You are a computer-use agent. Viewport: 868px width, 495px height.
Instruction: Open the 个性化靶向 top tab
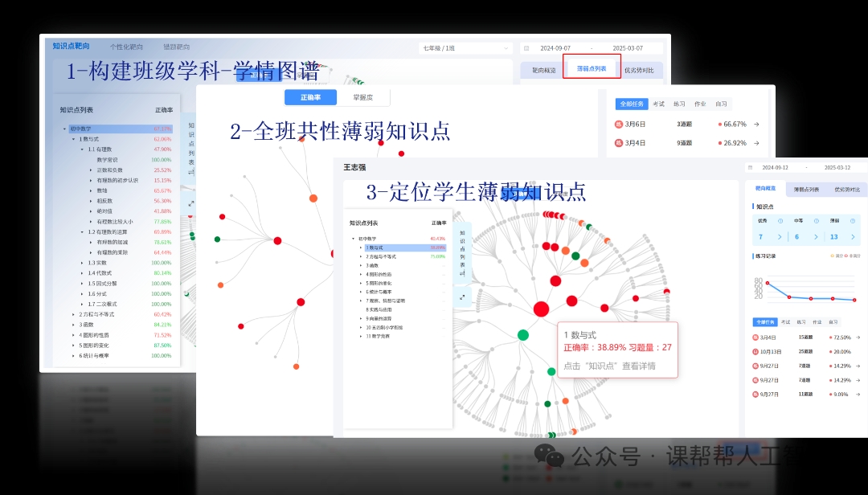click(x=125, y=47)
